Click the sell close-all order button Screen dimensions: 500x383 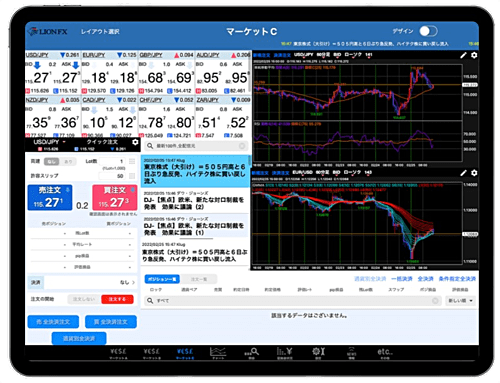pyautogui.click(x=53, y=322)
